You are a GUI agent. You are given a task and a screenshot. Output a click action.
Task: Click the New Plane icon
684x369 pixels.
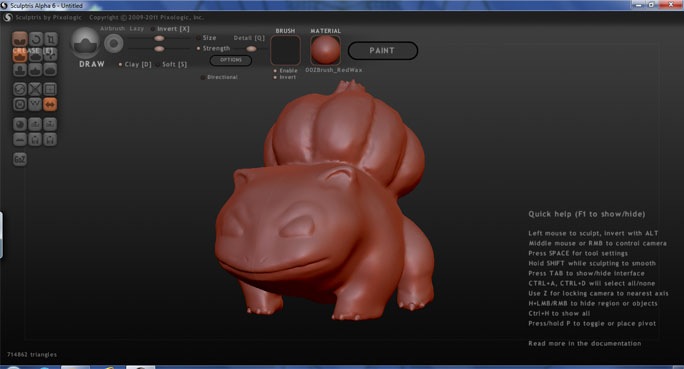[20, 140]
